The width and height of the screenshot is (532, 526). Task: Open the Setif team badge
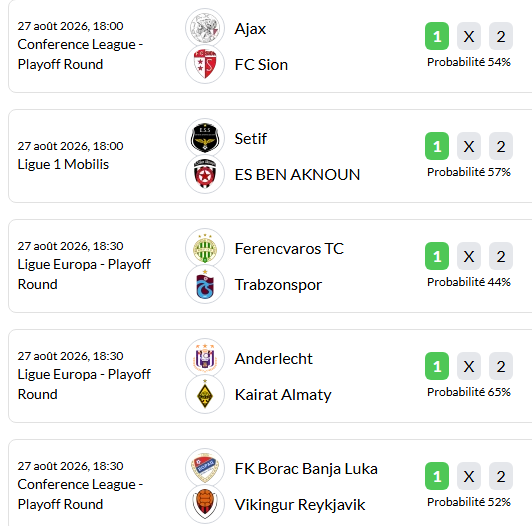[x=205, y=138]
